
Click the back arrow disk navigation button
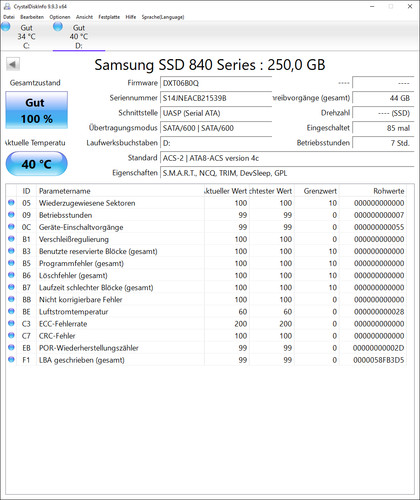(13, 64)
